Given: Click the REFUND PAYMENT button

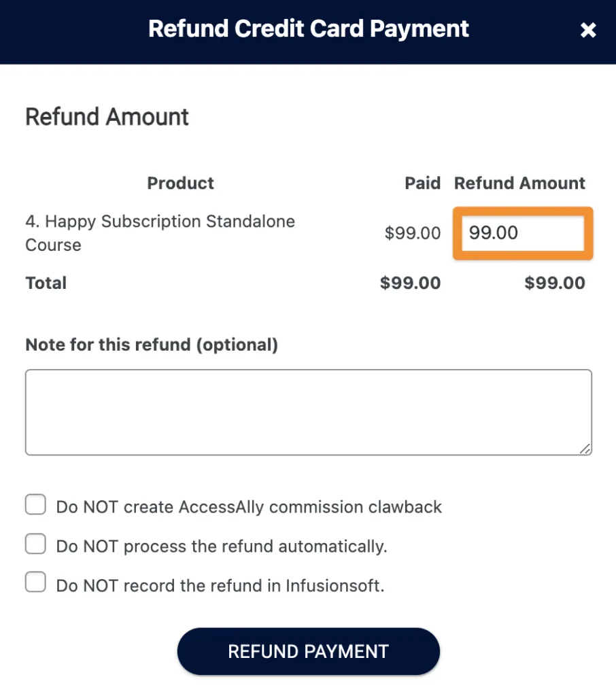Looking at the screenshot, I should click(308, 650).
